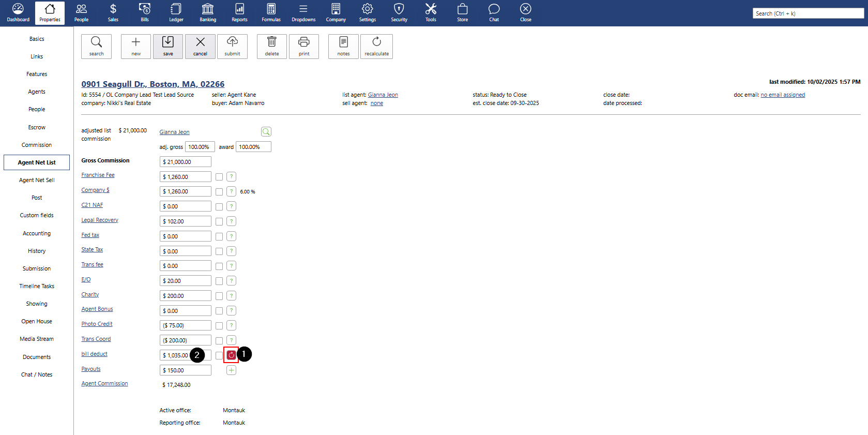Screen dimensions: 868x435
Task: Open the Banking menu in top bar
Action: point(208,13)
